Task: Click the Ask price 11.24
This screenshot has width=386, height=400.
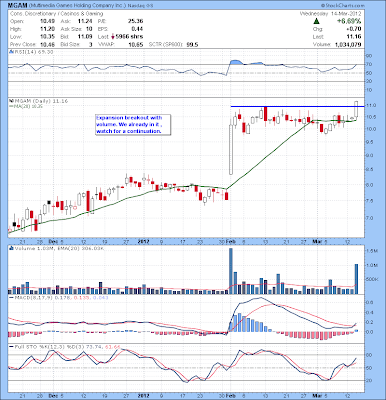Action: [86, 21]
